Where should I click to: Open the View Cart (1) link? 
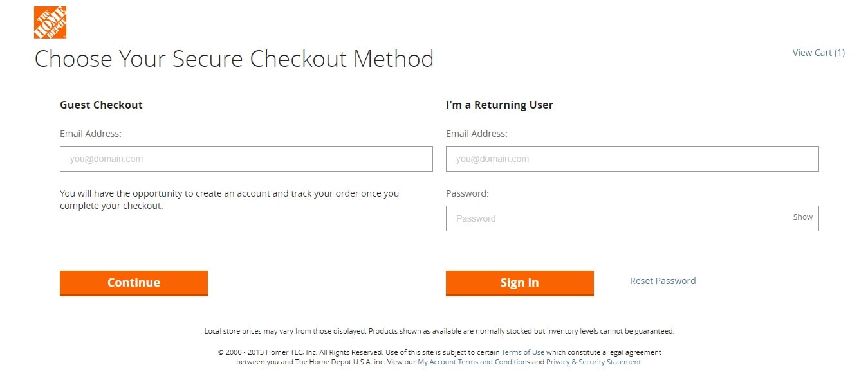point(818,53)
